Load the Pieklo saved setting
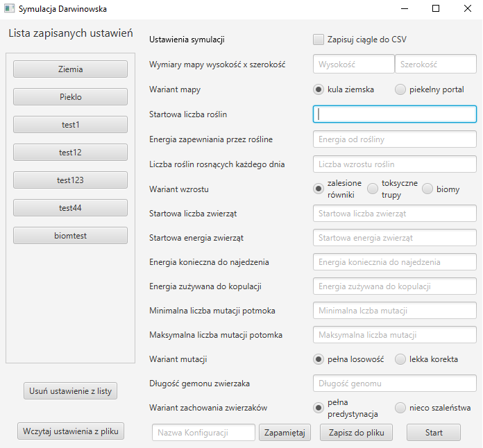The height and width of the screenshot is (448, 483). point(70,96)
